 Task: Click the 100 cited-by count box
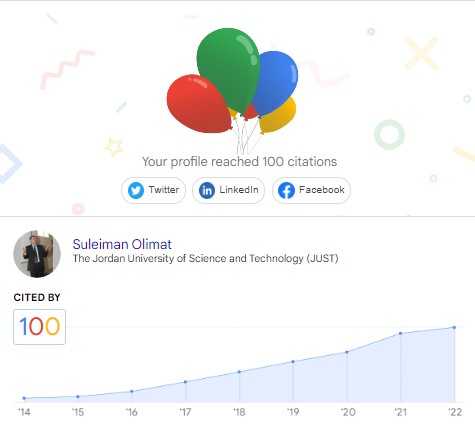coord(39,327)
